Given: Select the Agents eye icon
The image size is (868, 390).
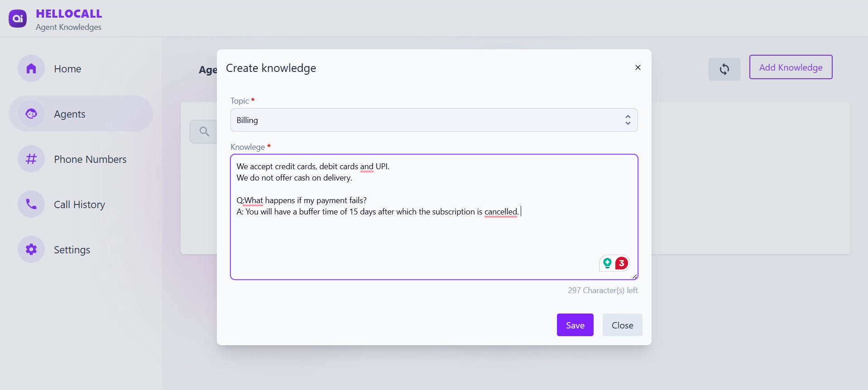Looking at the screenshot, I should pyautogui.click(x=30, y=114).
